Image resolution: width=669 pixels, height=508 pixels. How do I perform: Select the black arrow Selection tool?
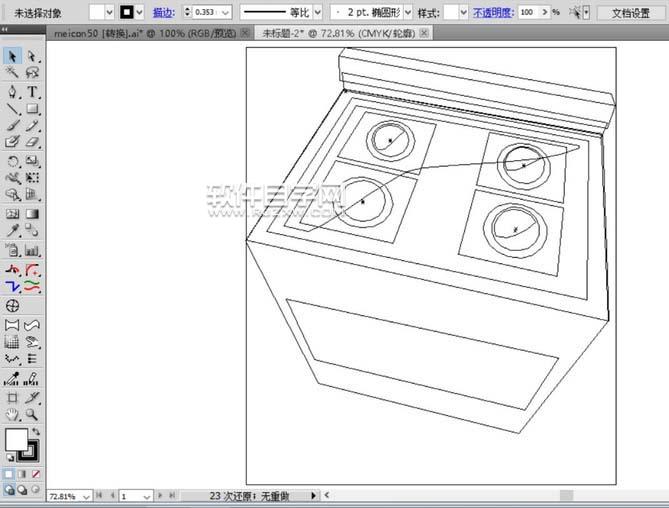click(12, 57)
